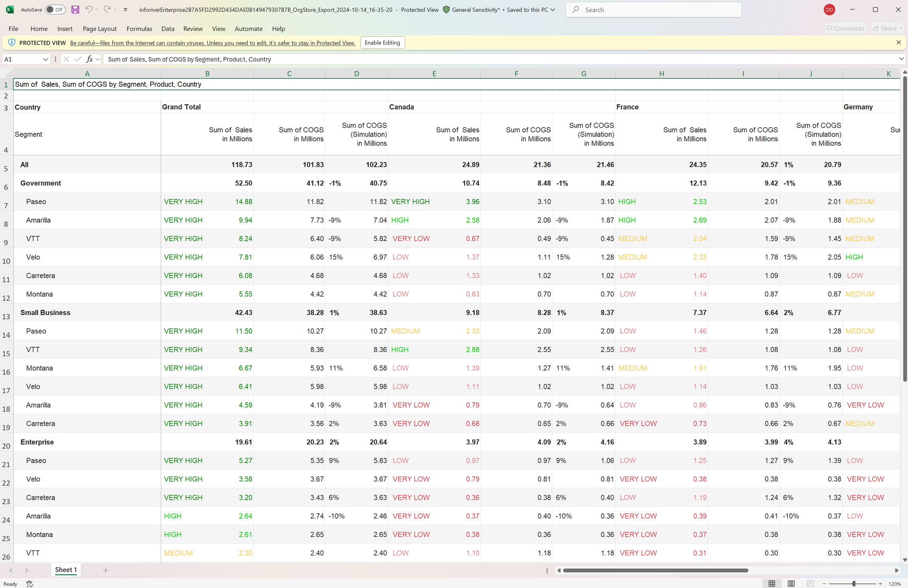
Task: Click the Protected View warning link
Action: (212, 43)
